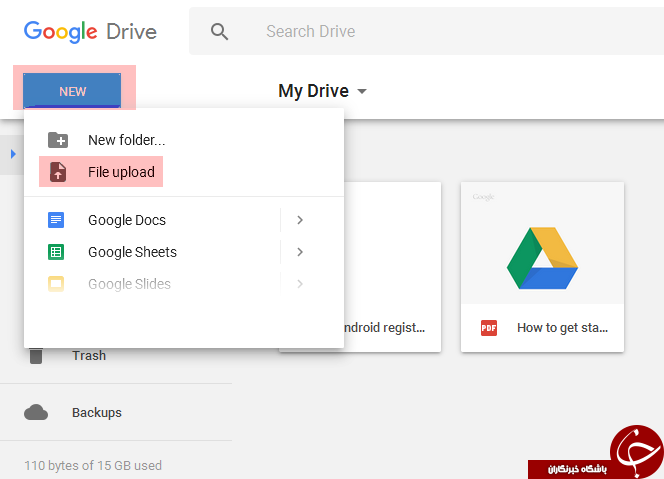Open Backups in the sidebar
This screenshot has width=664, height=479.
tap(97, 413)
